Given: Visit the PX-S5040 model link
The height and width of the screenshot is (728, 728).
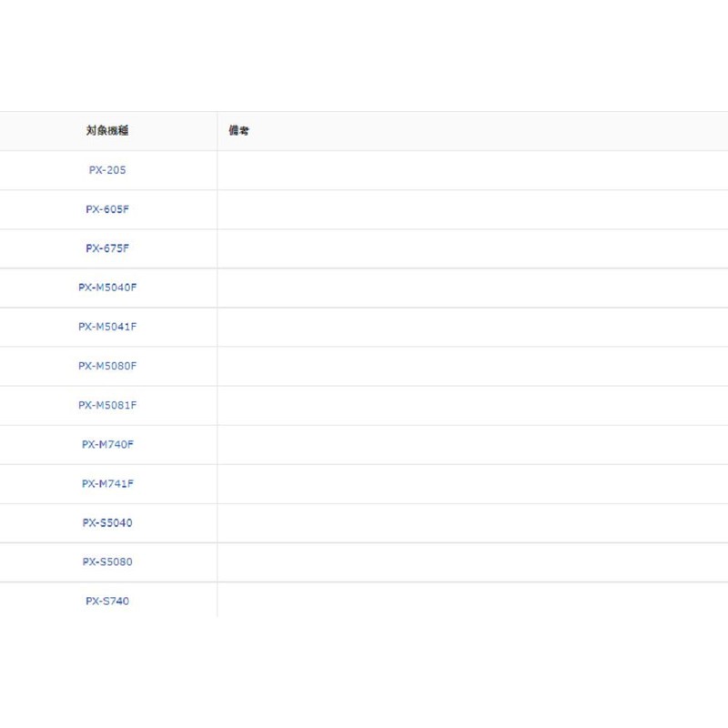Looking at the screenshot, I should click(x=107, y=522).
